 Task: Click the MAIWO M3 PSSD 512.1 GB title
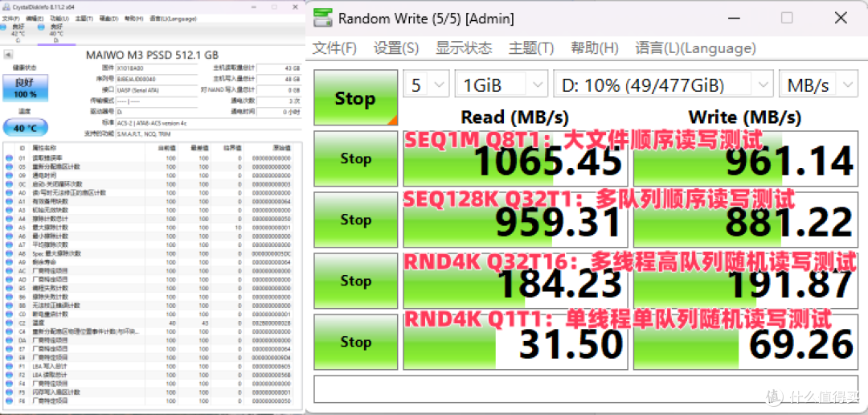tap(152, 55)
